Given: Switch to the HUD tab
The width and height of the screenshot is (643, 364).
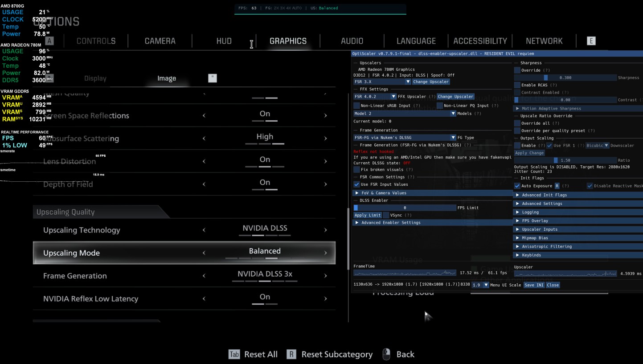Looking at the screenshot, I should point(224,41).
